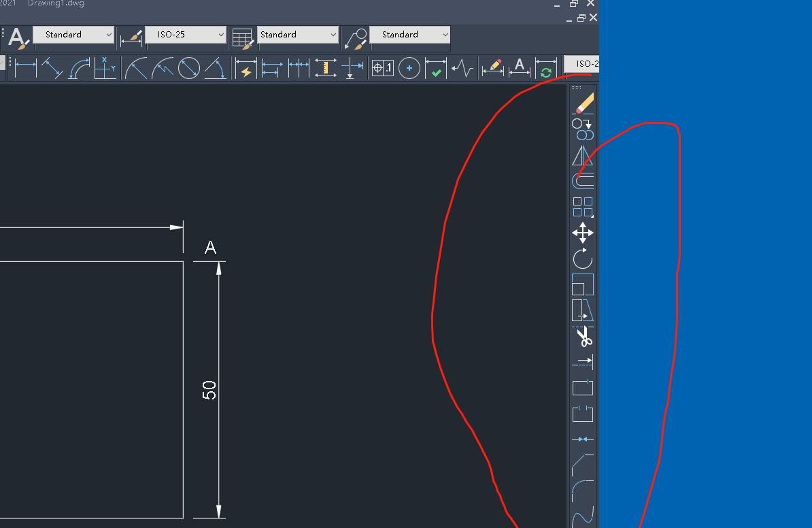Viewport: 812px width, 528px height.
Task: Select the Dimension Edit tool
Action: (x=493, y=68)
